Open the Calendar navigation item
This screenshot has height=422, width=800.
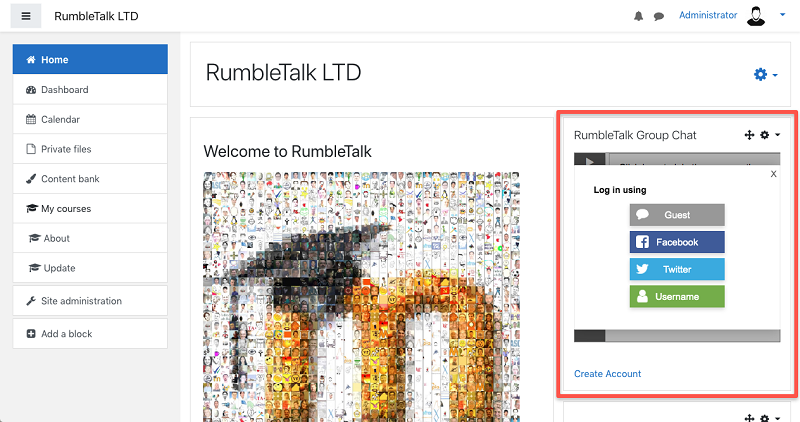pyautogui.click(x=90, y=119)
